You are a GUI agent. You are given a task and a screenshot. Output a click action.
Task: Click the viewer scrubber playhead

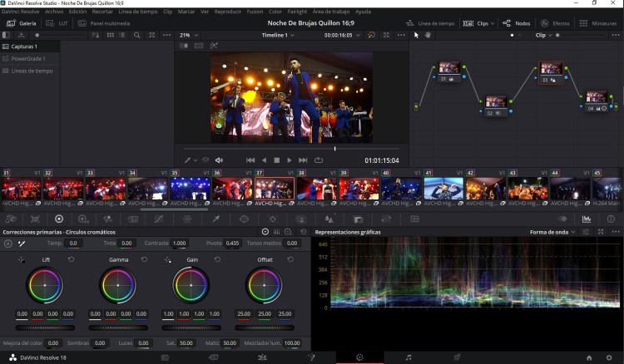[334, 148]
